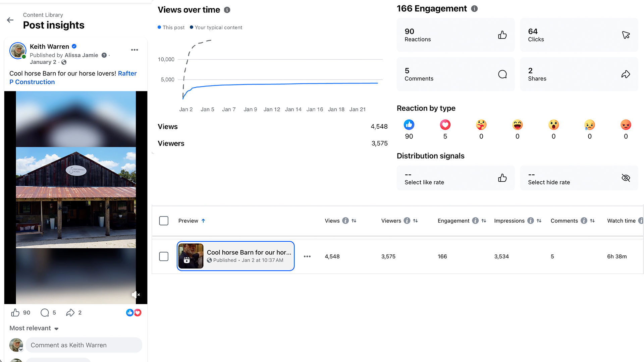Sort table by Impressions column arrows
The image size is (644, 362).
pyautogui.click(x=539, y=221)
